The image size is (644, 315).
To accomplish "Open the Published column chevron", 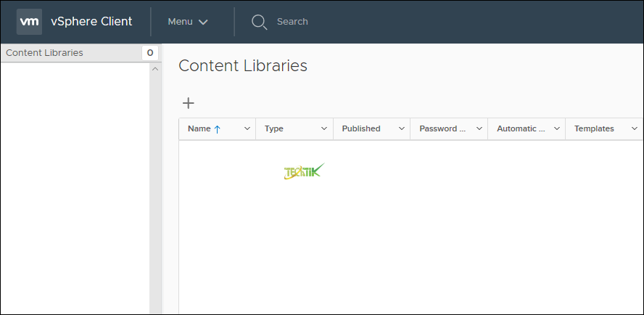I will [x=402, y=128].
